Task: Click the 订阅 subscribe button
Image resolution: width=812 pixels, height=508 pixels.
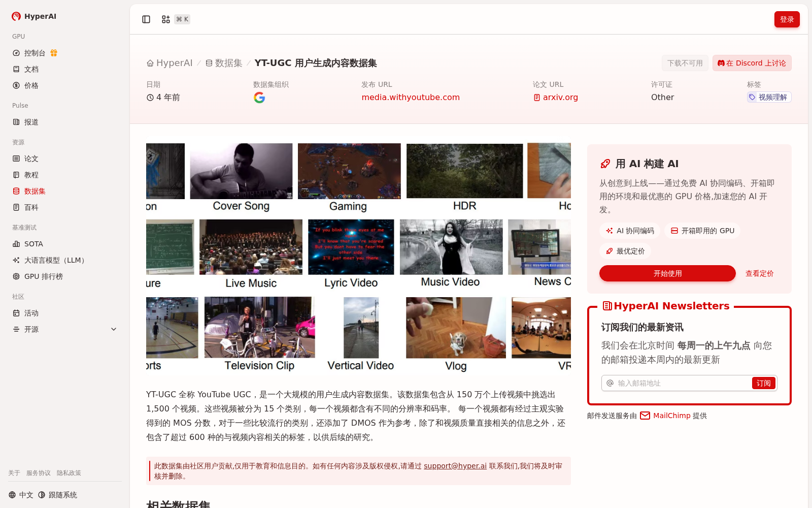Action: 763,383
